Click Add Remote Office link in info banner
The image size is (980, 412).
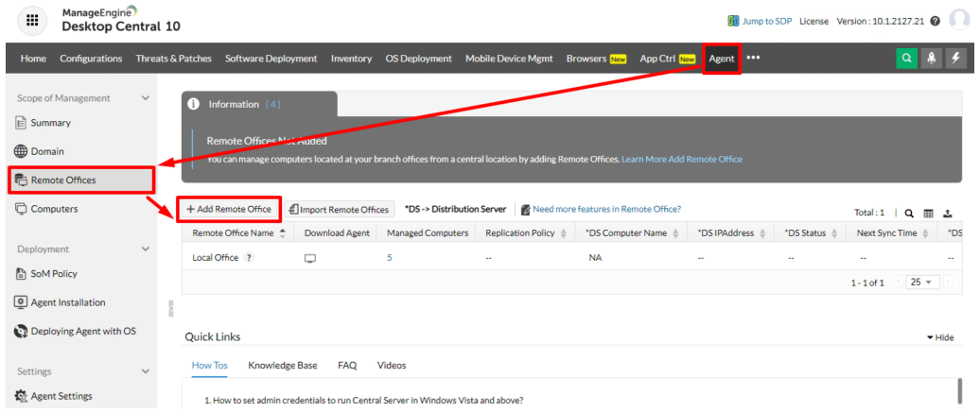pyautogui.click(x=706, y=159)
